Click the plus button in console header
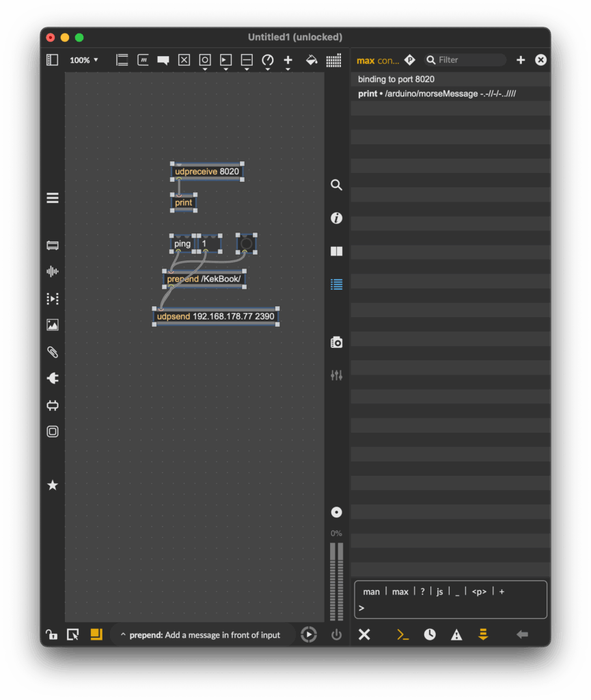The height and width of the screenshot is (700, 591). [x=521, y=60]
